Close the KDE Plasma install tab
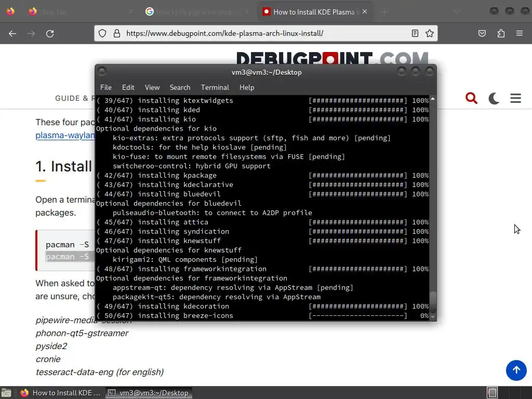Image resolution: width=532 pixels, height=399 pixels. click(365, 11)
